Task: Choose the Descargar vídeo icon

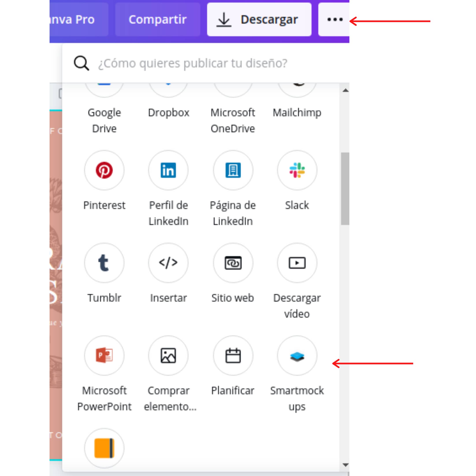Action: coord(297,263)
